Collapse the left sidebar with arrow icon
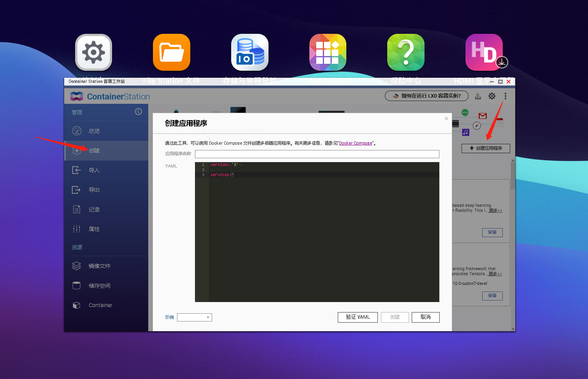The width and height of the screenshot is (588, 379). pyautogui.click(x=138, y=112)
